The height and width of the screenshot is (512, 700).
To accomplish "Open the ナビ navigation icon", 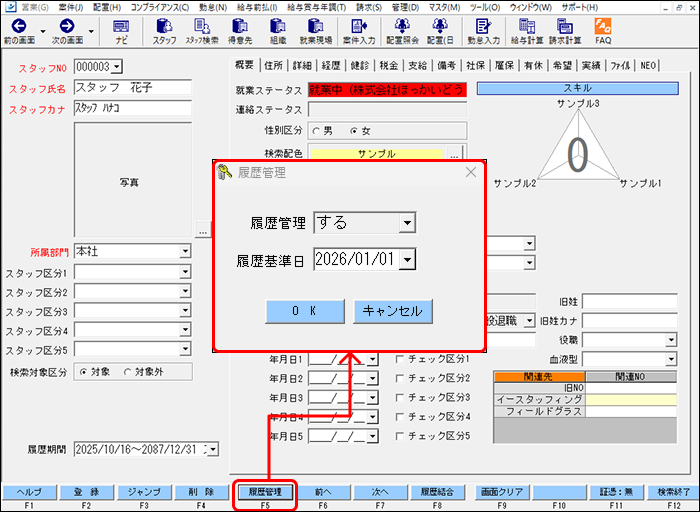I will pos(121,31).
